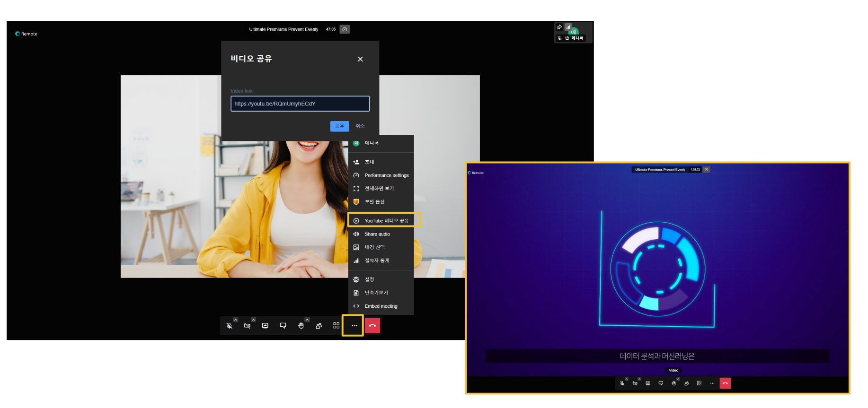Click 취소 to cancel video sharing

[360, 126]
